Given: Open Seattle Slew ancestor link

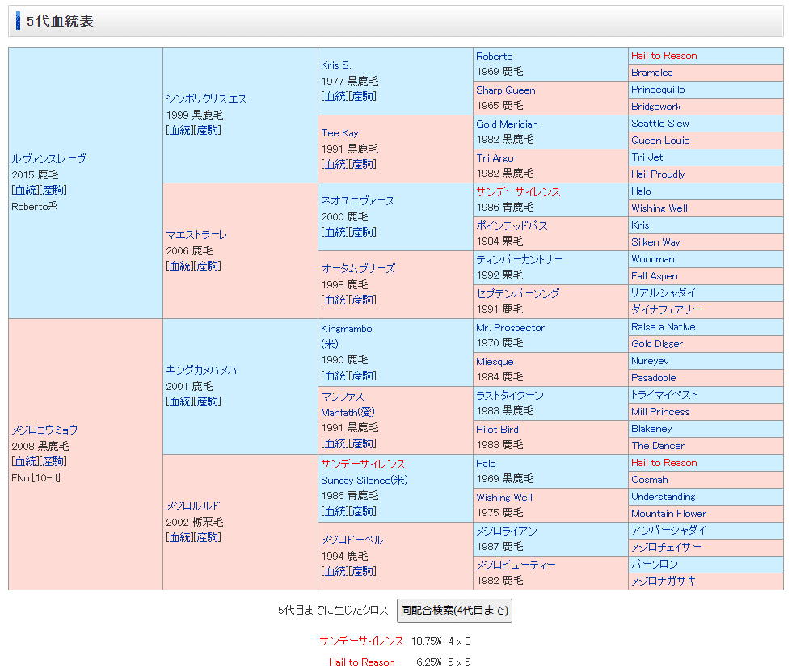Looking at the screenshot, I should (659, 124).
